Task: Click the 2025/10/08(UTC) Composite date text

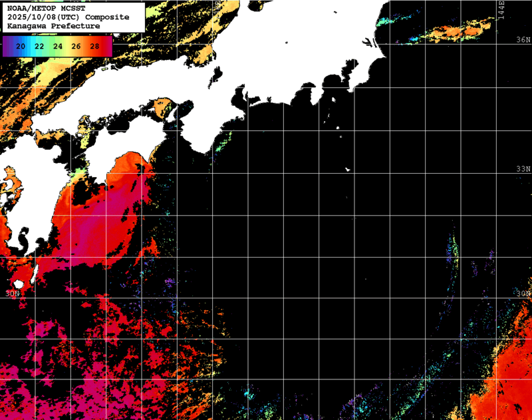Action: pyautogui.click(x=68, y=17)
